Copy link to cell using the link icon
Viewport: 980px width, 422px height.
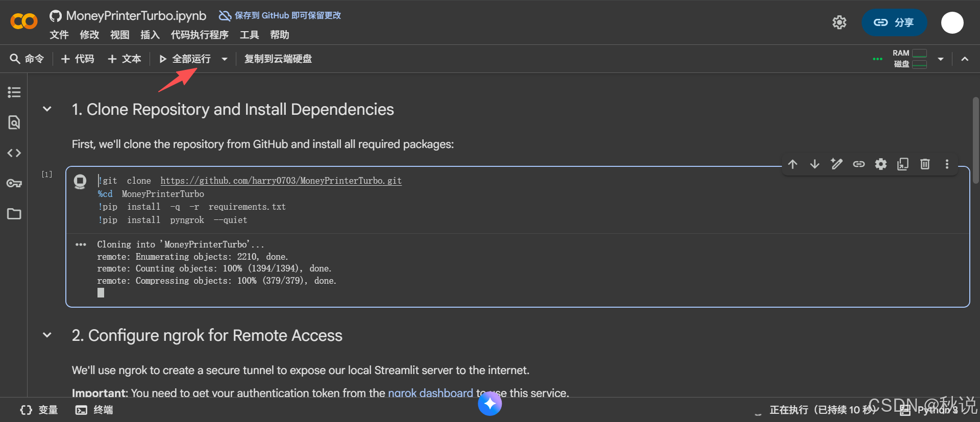pyautogui.click(x=859, y=164)
